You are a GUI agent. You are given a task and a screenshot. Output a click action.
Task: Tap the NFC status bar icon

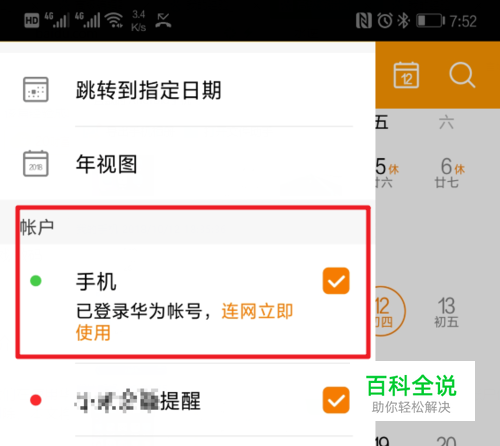[363, 21]
